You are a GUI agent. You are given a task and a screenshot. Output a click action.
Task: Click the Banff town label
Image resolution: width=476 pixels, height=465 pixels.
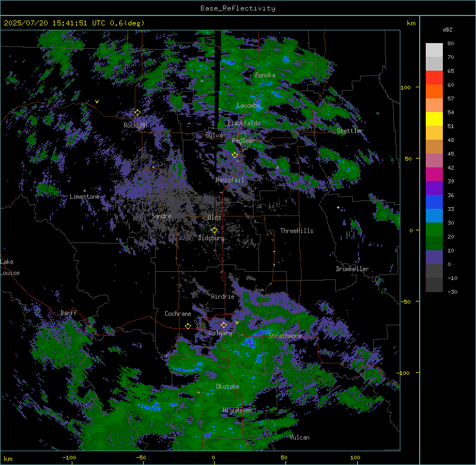pos(68,313)
